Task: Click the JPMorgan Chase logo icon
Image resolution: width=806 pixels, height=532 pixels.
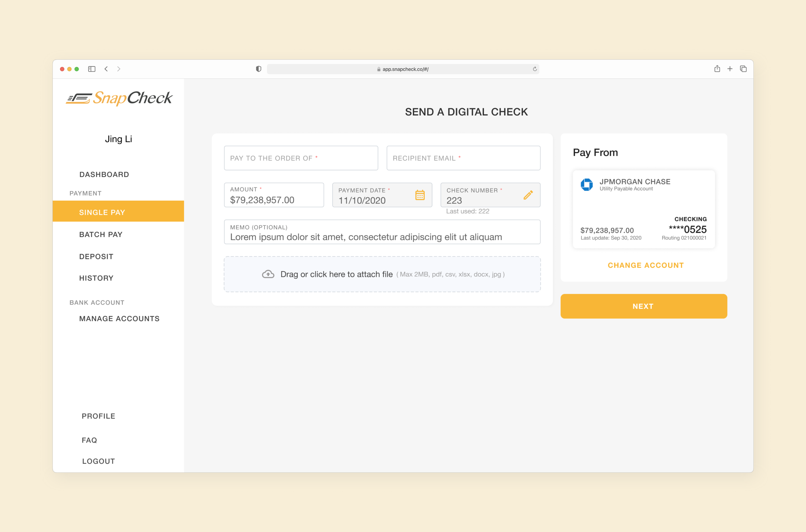Action: pos(586,185)
